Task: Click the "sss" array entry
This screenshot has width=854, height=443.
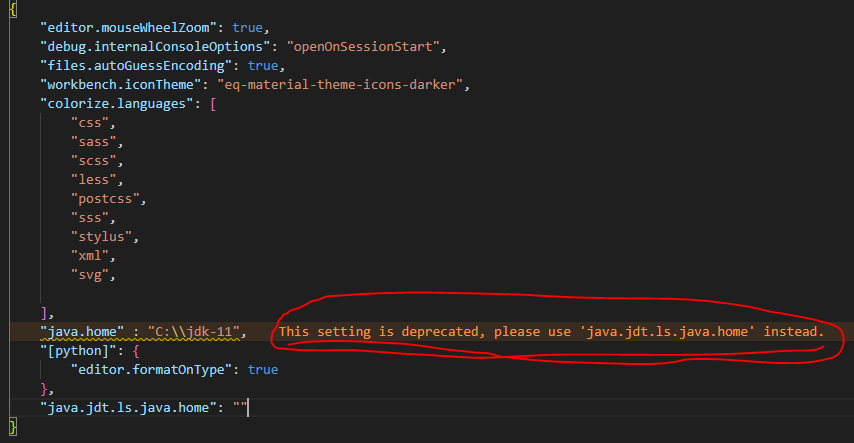Action: pyautogui.click(x=90, y=218)
